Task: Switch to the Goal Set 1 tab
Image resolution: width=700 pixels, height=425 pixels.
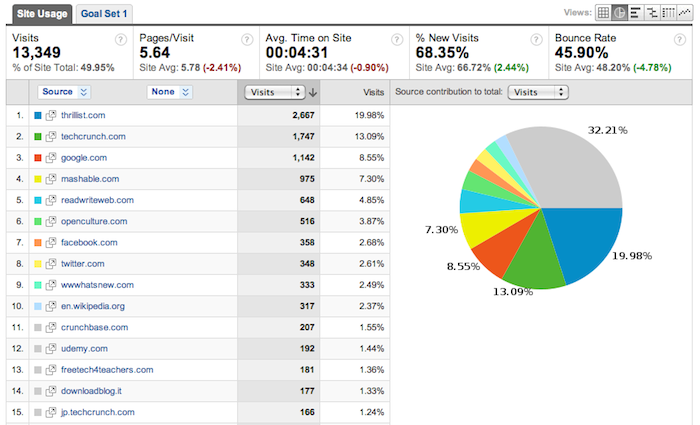Action: coord(104,14)
